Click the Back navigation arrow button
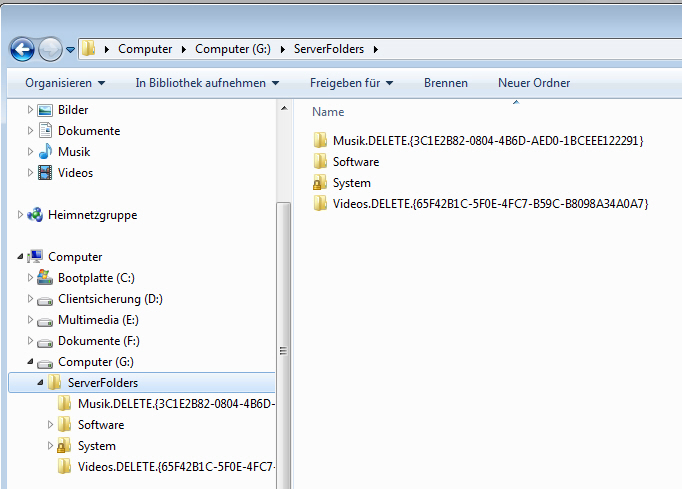Screen dimensions: 682x489 coord(22,48)
